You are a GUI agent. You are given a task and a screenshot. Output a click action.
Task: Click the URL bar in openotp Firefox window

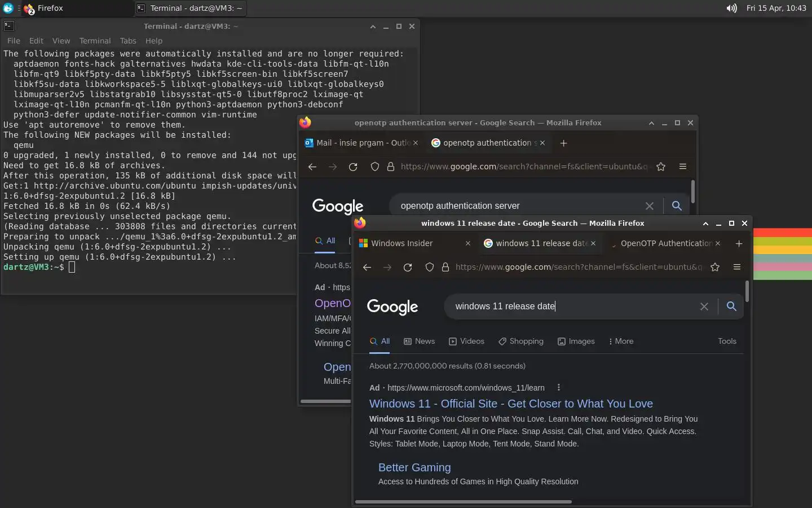(x=524, y=167)
